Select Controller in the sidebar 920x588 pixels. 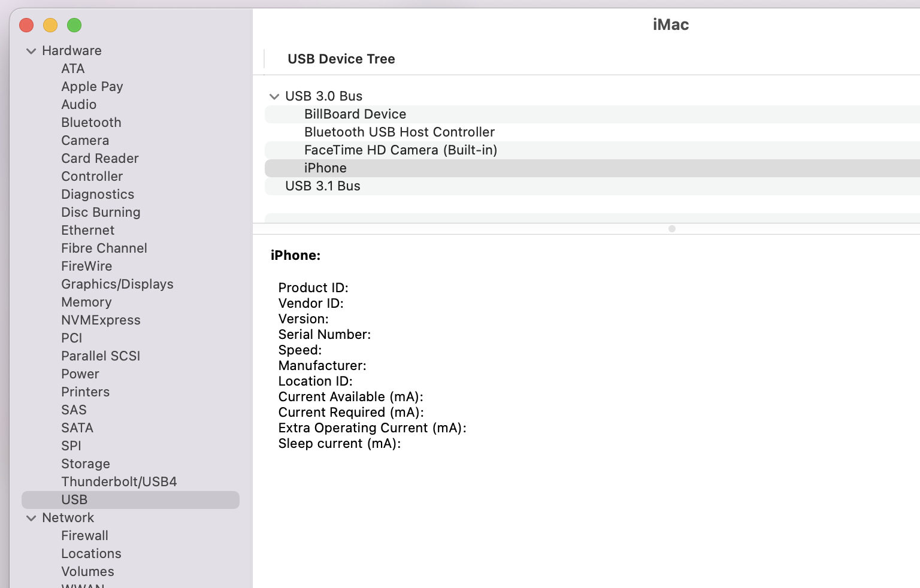[x=92, y=177]
